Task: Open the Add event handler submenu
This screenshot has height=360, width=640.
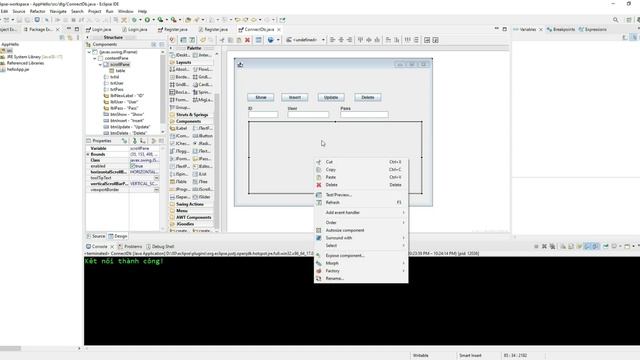Action: pyautogui.click(x=361, y=213)
